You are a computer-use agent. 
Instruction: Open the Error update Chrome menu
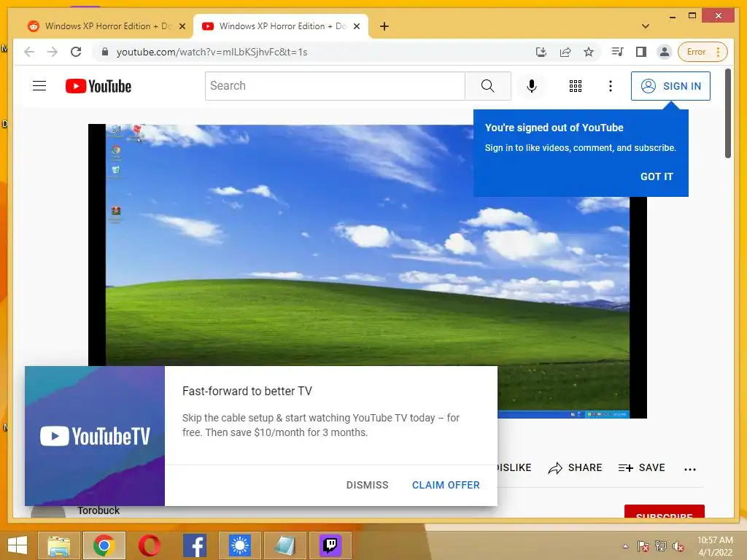[x=703, y=52]
